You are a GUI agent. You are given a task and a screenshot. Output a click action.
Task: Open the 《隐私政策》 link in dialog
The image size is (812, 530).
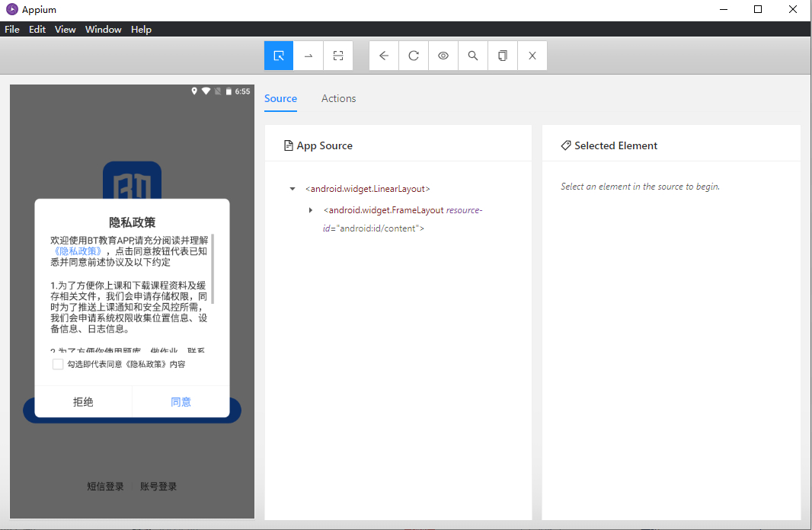tap(78, 251)
